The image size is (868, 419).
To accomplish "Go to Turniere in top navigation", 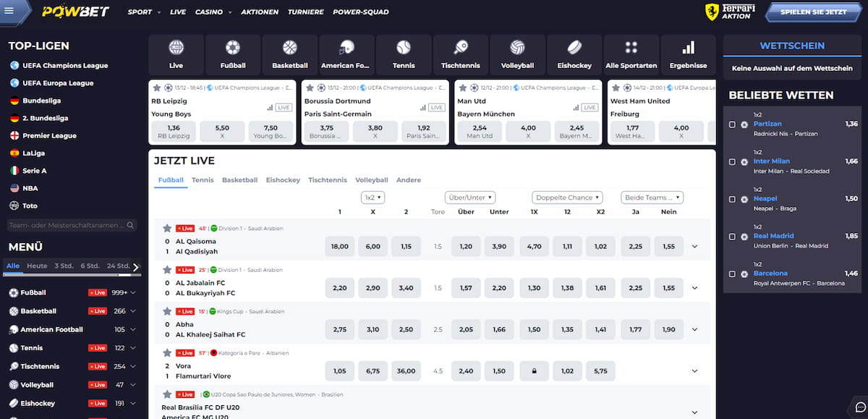I will (305, 12).
